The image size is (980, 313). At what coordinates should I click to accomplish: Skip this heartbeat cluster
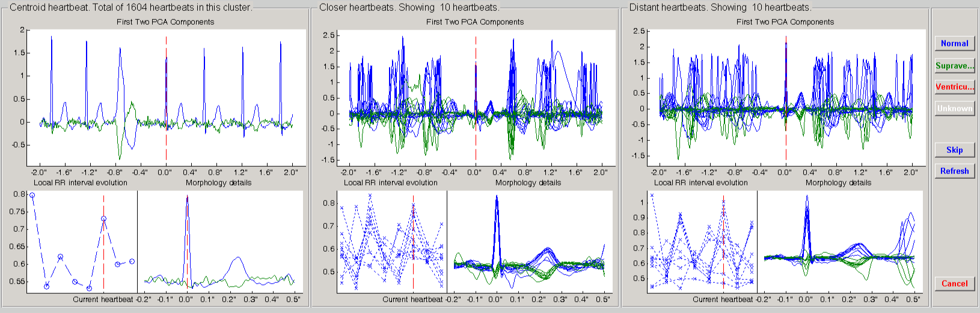954,150
